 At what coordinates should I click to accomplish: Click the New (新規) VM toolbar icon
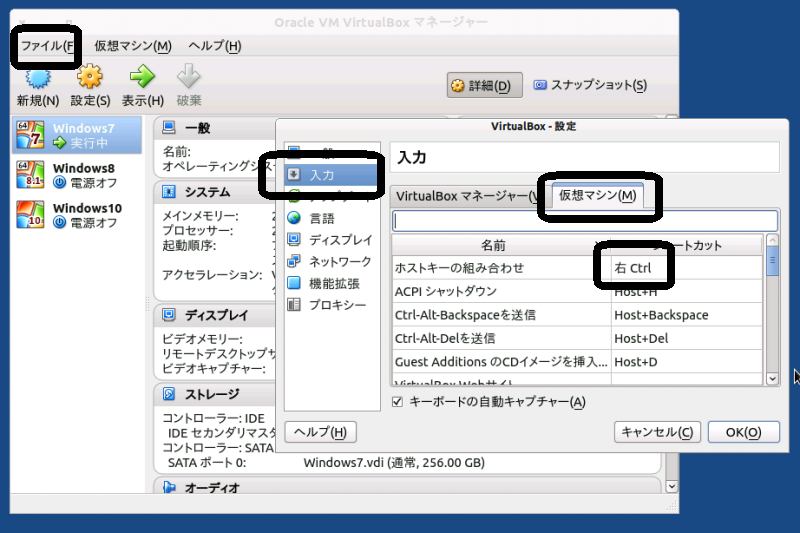point(38,78)
